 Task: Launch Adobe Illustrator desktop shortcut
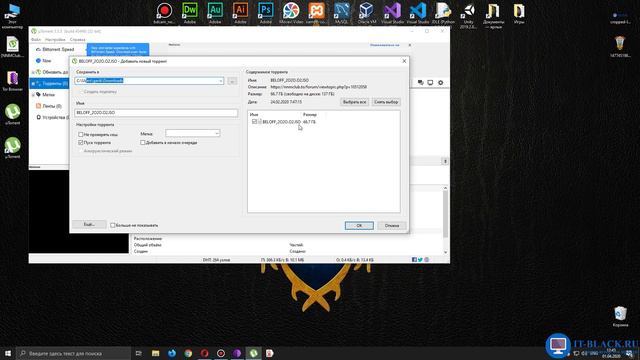click(x=240, y=12)
